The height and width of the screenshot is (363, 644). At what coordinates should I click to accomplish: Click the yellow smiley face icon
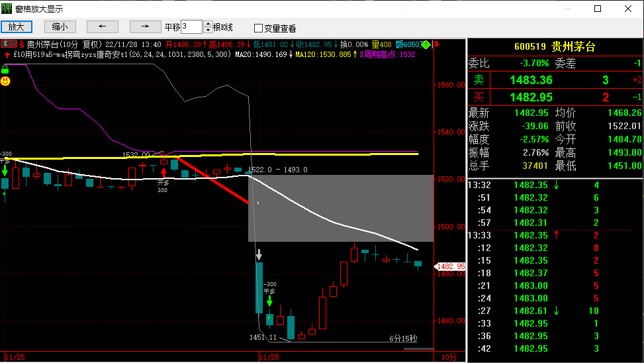[x=5, y=81]
